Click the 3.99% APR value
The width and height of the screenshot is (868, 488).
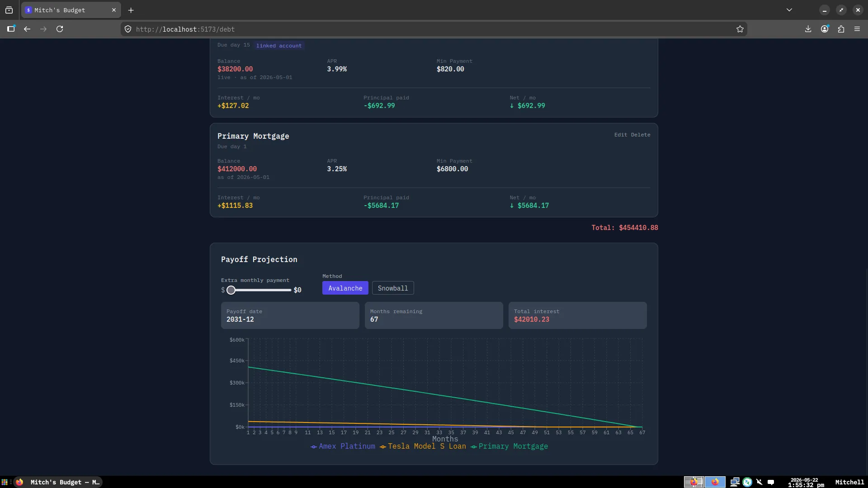tap(337, 69)
